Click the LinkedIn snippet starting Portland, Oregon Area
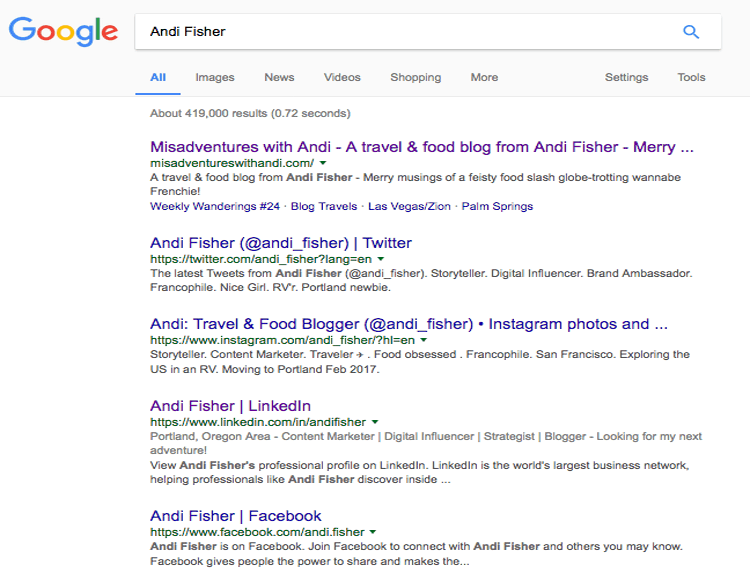The width and height of the screenshot is (750, 583). [426, 443]
